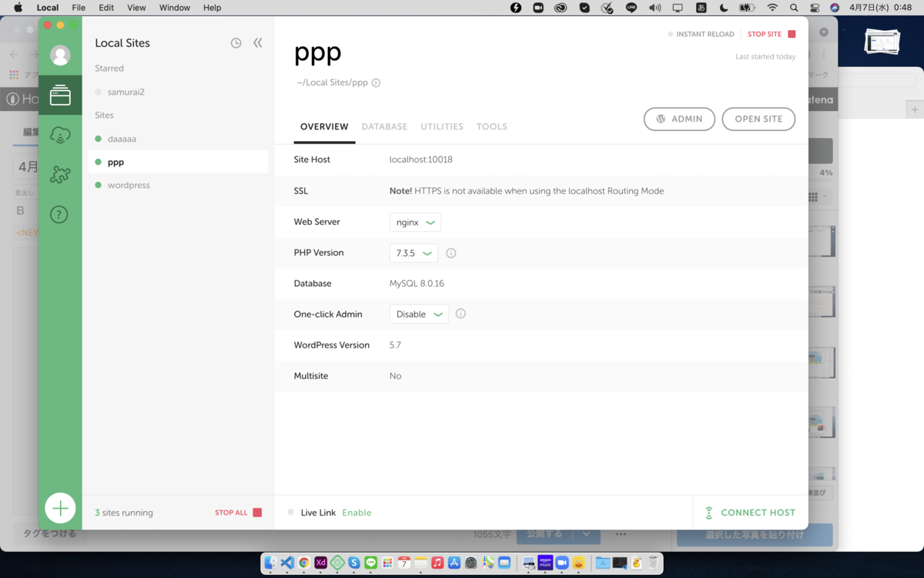Open the Edit menu
Screen dimensions: 924x578
tap(106, 8)
